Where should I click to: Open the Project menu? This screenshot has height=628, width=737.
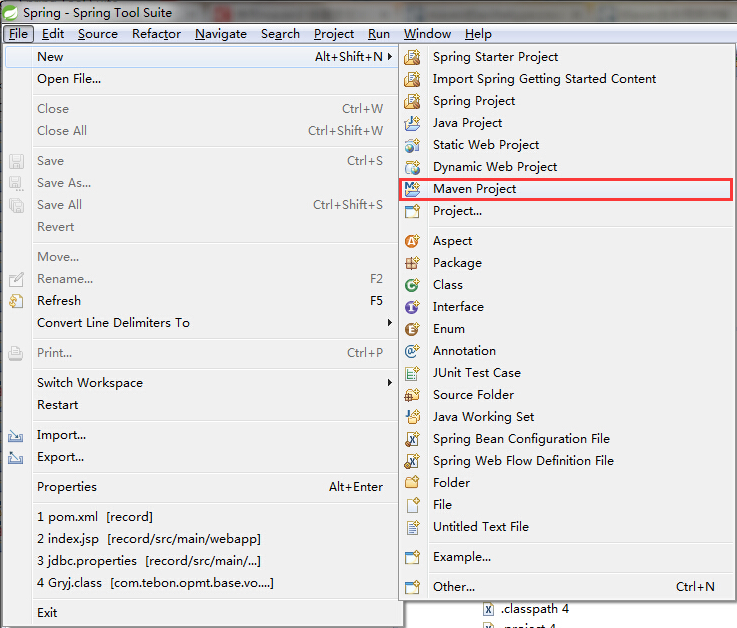(x=334, y=34)
